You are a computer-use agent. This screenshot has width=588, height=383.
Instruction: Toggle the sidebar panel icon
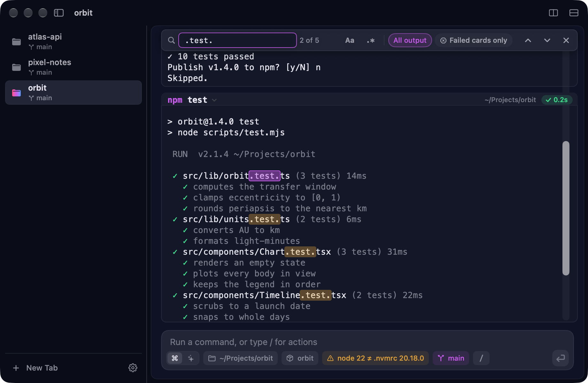(x=59, y=13)
